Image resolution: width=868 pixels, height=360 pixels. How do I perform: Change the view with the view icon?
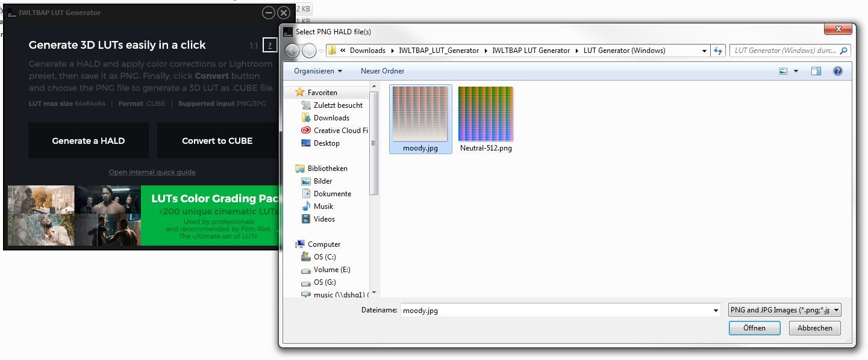[x=783, y=71]
